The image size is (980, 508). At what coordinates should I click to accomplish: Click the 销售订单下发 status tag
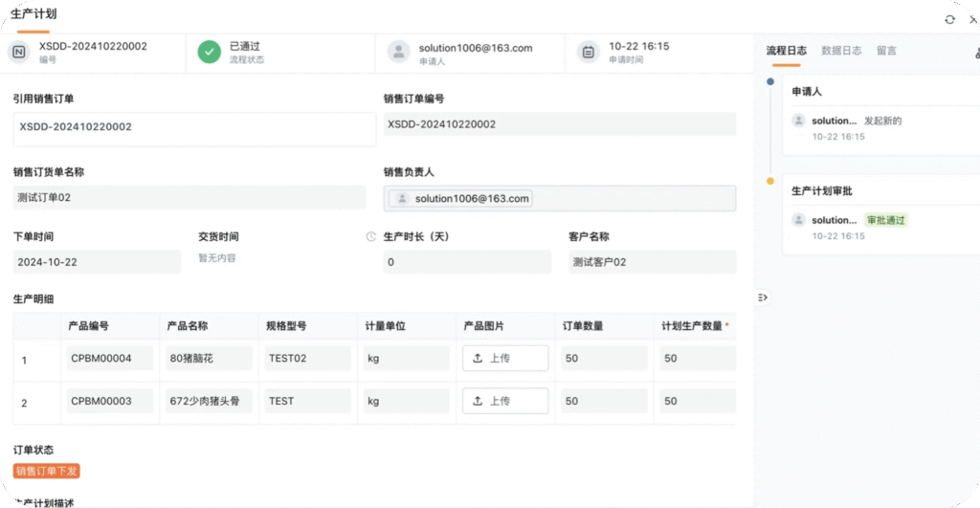46,471
